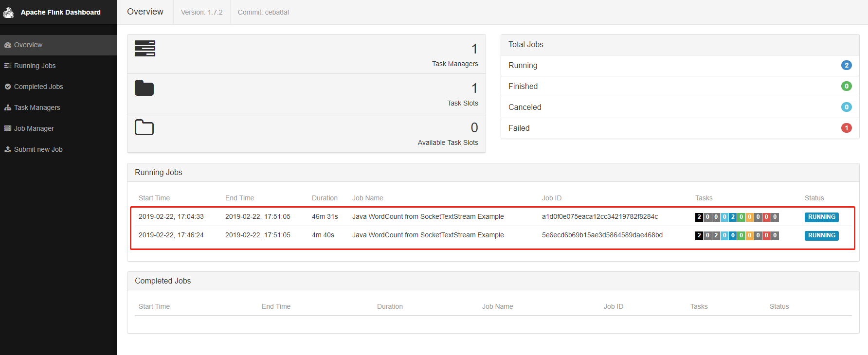Open Task Managers in the sidebar
Viewport: 868px width, 355px height.
(58, 107)
